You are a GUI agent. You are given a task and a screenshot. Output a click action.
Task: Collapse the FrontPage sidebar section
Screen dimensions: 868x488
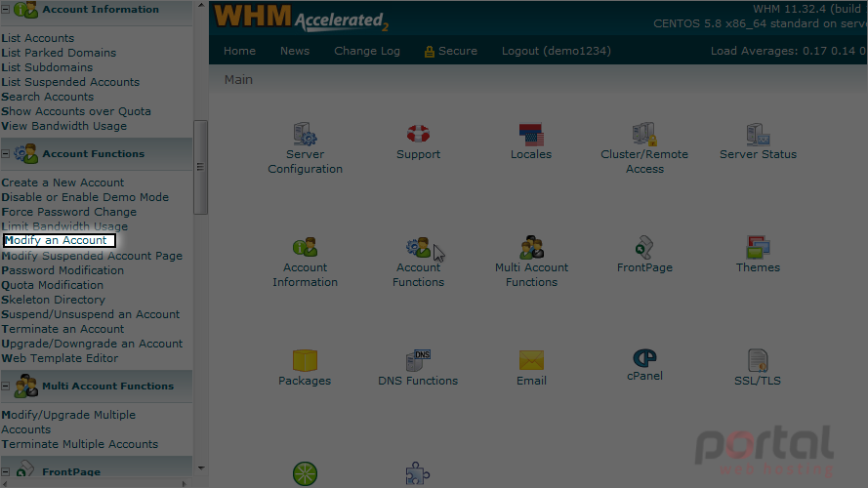click(6, 472)
